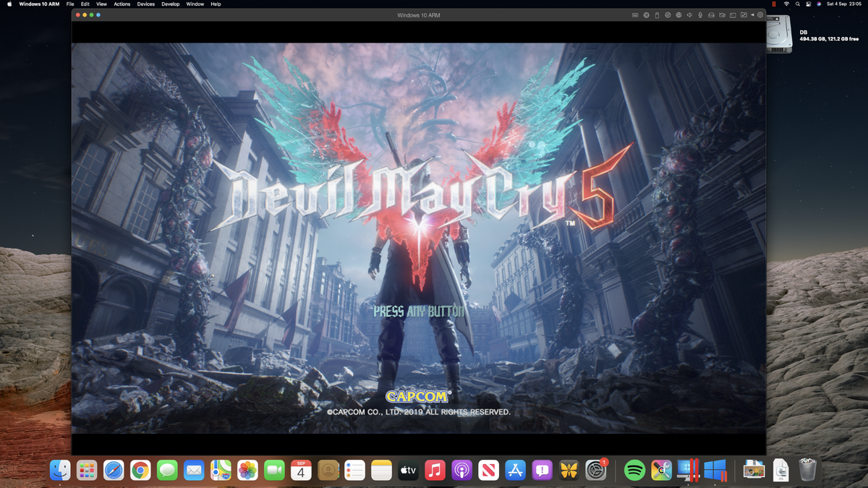Open the Actions menu
The width and height of the screenshot is (868, 488).
point(122,4)
